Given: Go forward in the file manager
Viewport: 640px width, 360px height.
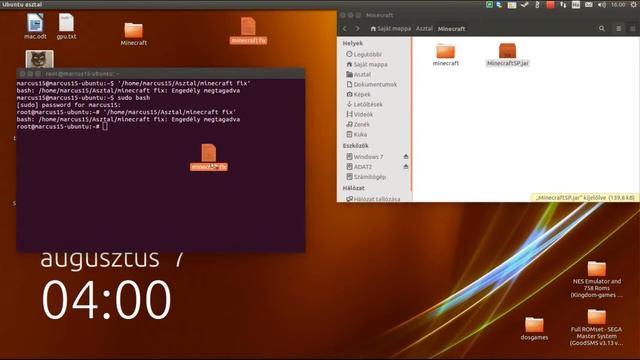Looking at the screenshot, I should click(358, 29).
